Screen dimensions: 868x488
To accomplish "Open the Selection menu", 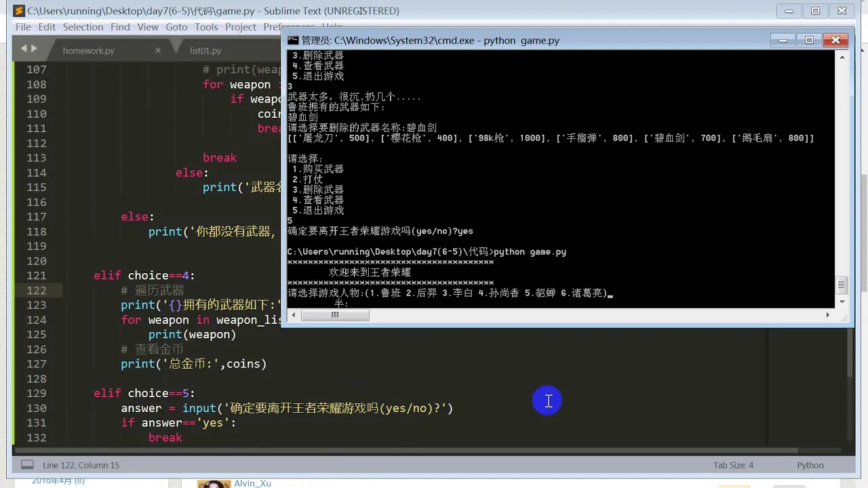I will tap(83, 27).
